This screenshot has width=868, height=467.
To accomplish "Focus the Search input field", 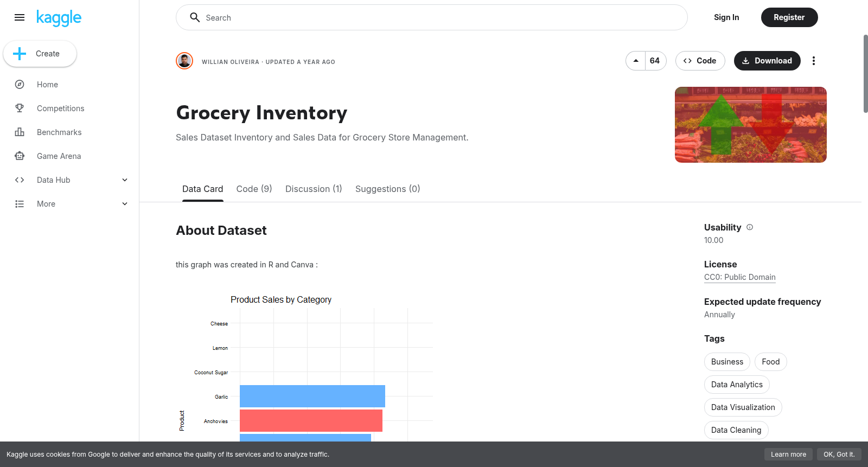I will pos(432,17).
